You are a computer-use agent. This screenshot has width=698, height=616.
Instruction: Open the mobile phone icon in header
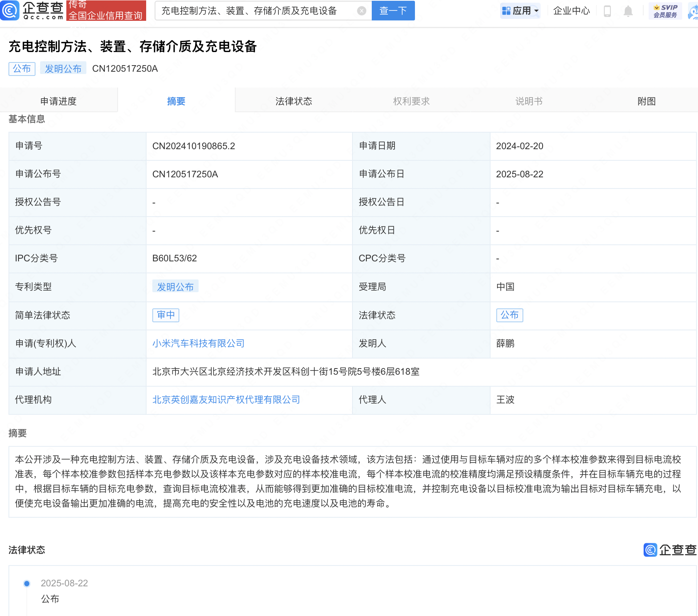coord(607,11)
